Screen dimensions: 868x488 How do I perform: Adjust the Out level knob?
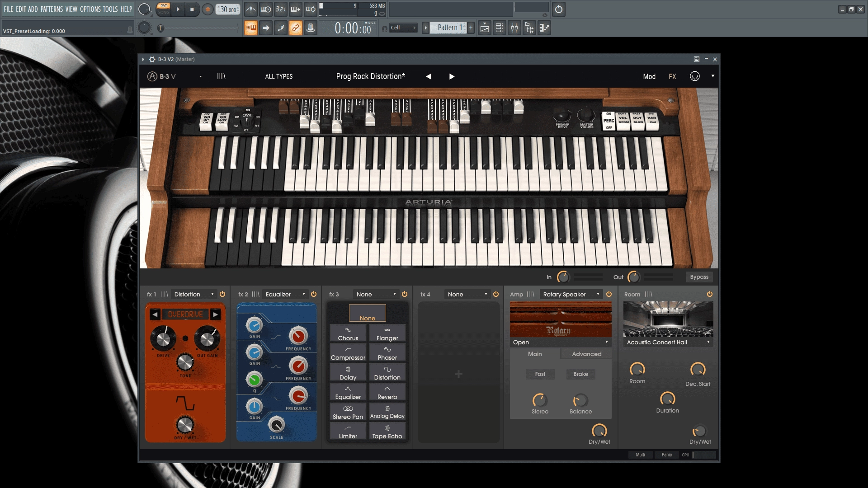634,277
